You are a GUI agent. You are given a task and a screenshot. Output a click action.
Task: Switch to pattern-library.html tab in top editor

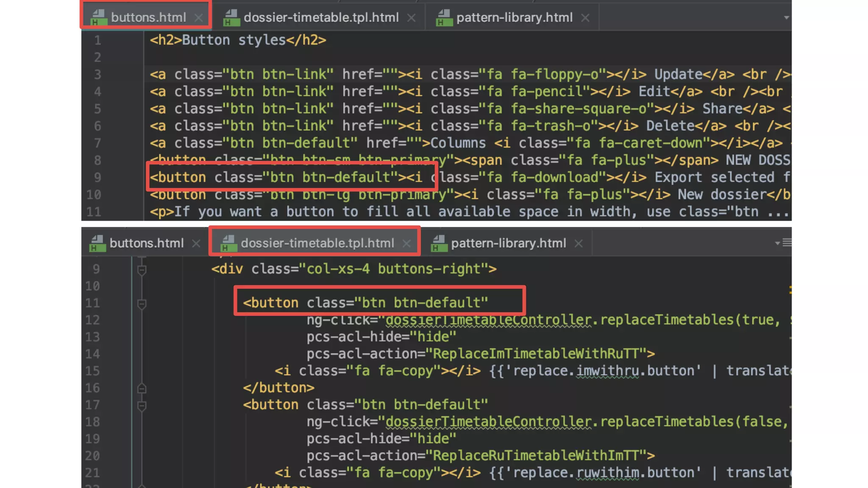pos(514,18)
